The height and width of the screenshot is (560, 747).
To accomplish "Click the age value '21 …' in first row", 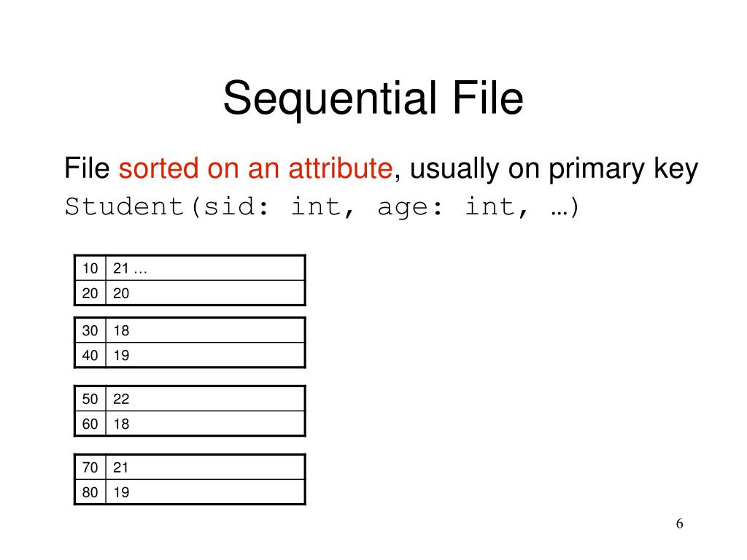I will (x=130, y=268).
